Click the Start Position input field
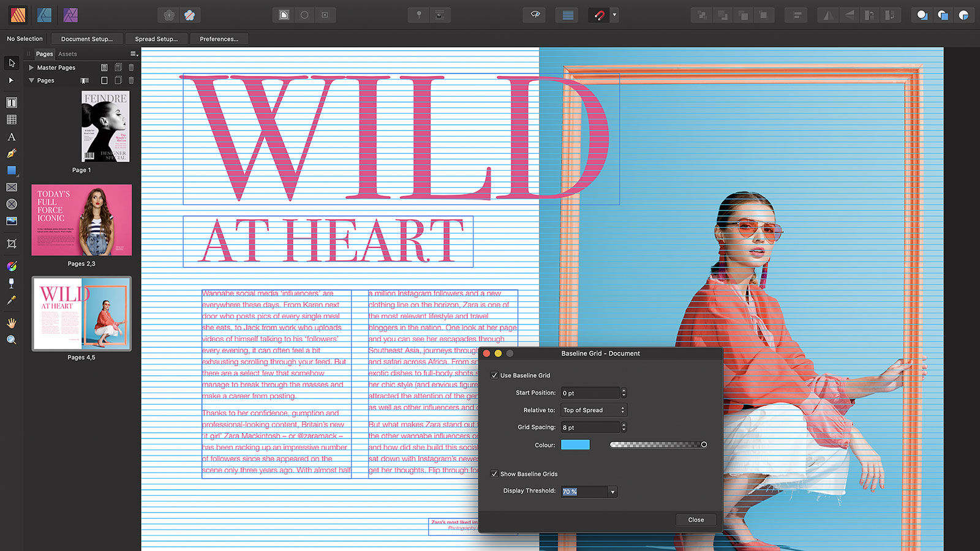Viewport: 980px width, 551px height. point(590,393)
